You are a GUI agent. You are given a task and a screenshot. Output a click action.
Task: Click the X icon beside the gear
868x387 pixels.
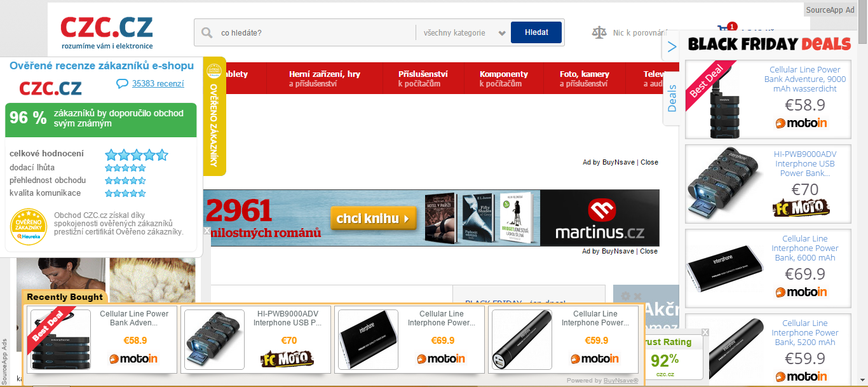tap(637, 296)
